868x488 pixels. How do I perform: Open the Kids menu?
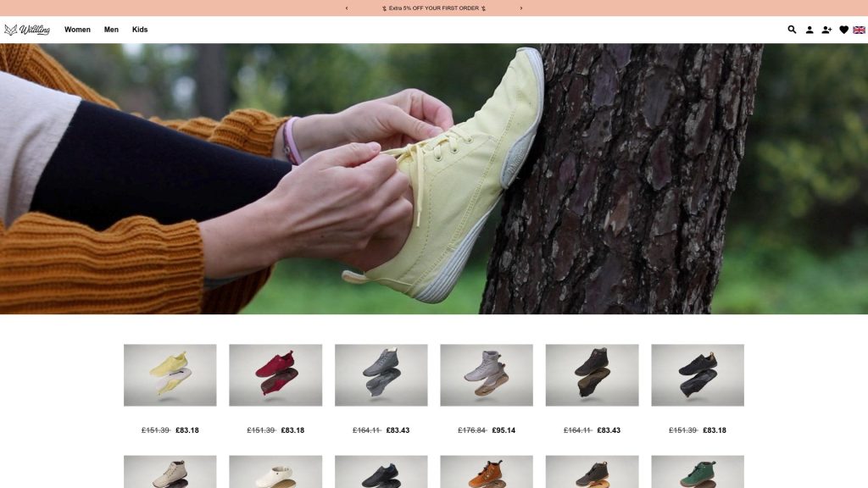point(140,30)
